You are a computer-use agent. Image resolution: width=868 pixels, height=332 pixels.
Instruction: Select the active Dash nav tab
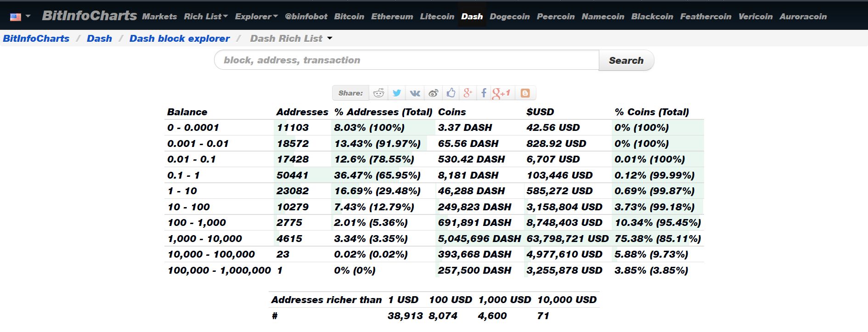472,17
